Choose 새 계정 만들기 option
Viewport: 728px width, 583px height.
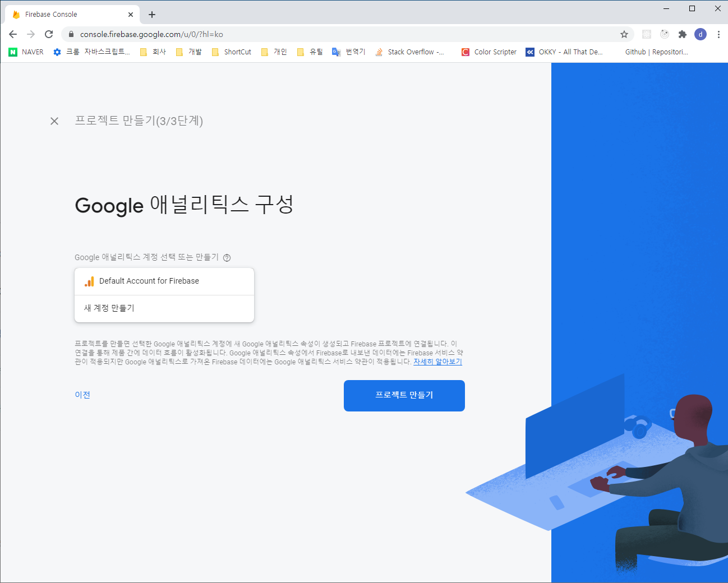pos(164,308)
